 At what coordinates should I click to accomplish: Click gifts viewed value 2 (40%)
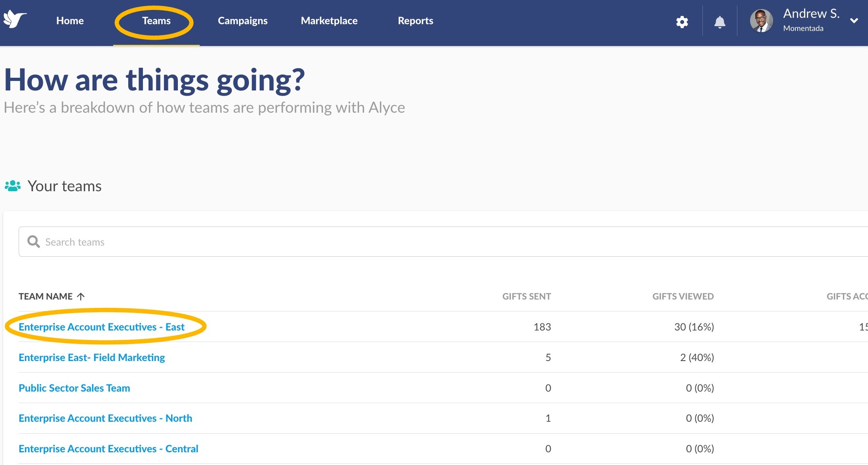tap(697, 357)
